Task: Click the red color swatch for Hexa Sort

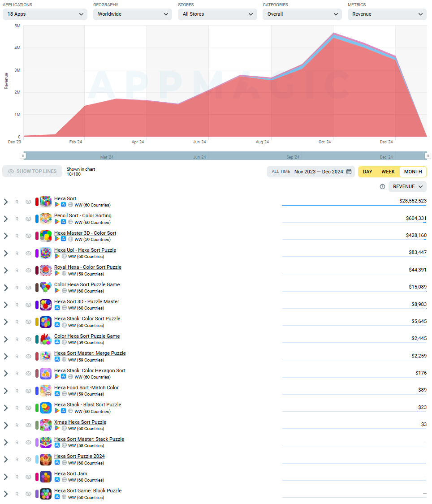Action: (37, 202)
